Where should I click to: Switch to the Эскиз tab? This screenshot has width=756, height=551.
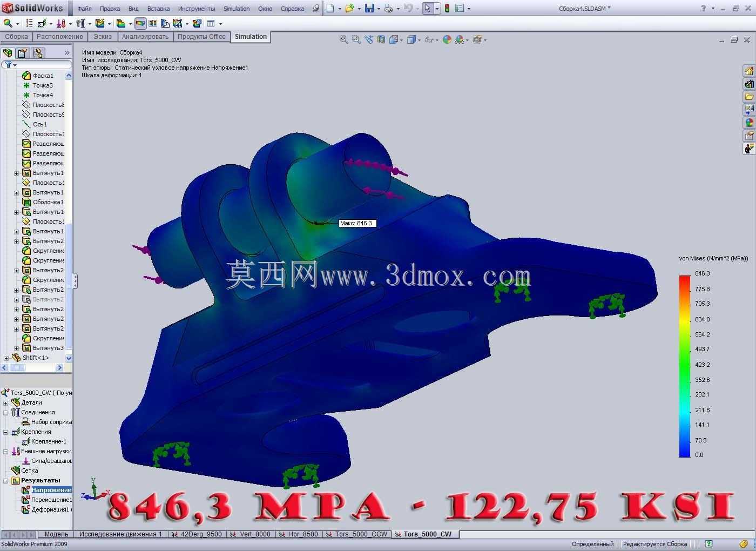click(103, 37)
